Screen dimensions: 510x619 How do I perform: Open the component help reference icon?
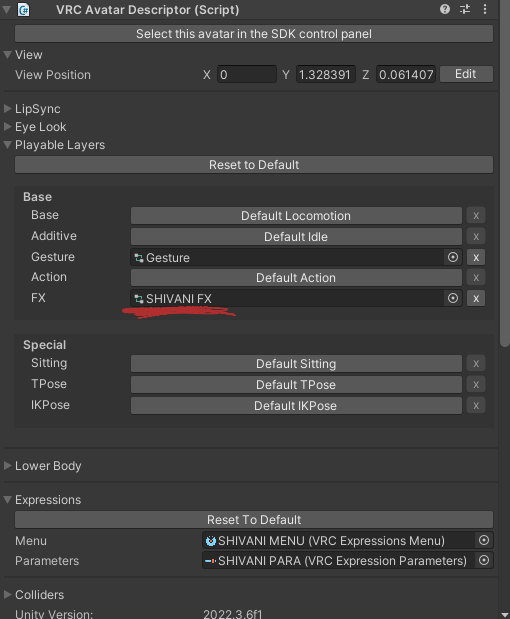tap(445, 9)
